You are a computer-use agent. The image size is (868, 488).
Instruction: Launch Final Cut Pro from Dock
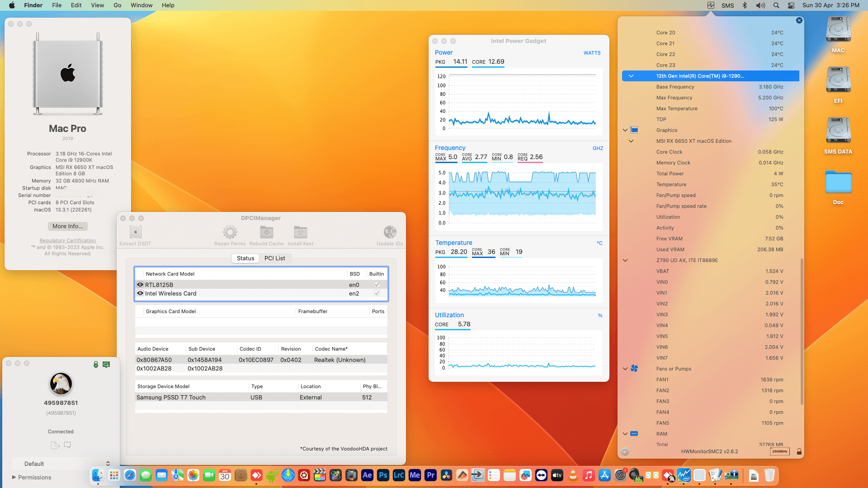tap(320, 475)
